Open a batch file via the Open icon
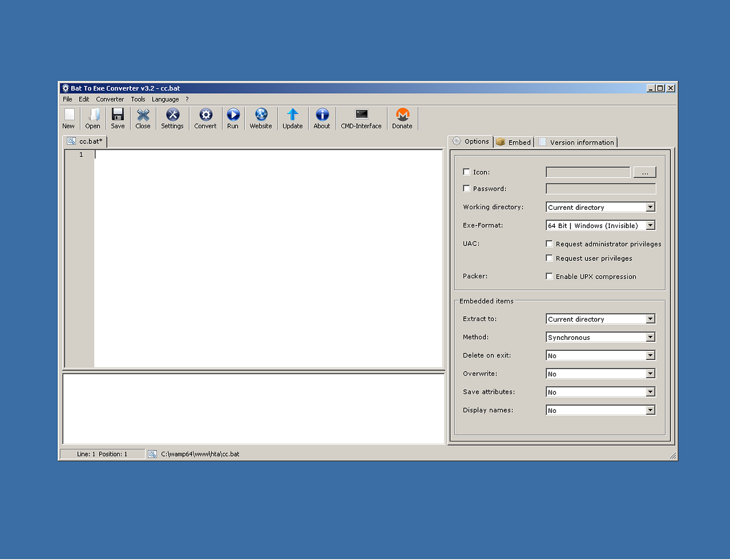Screen dimensions: 730x560 coord(92,118)
